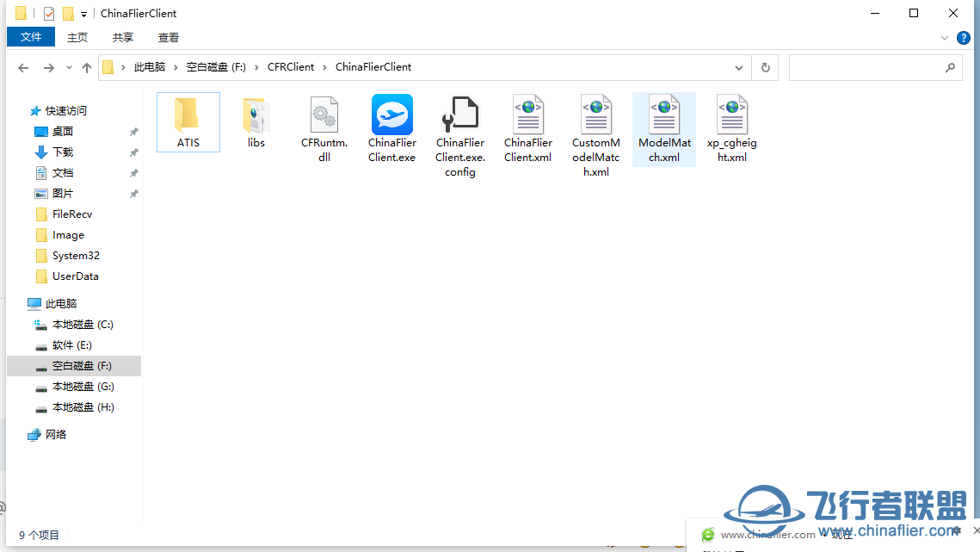The height and width of the screenshot is (552, 980).
Task: Launch the ChinaFlierClient.exe application icon
Action: [391, 115]
